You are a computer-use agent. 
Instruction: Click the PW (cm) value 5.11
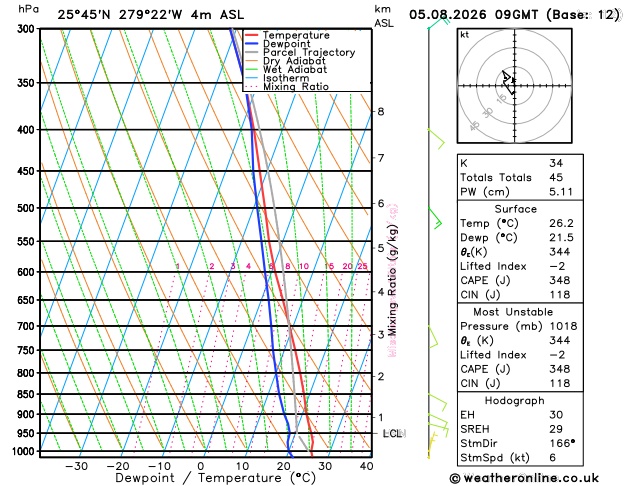[561, 192]
